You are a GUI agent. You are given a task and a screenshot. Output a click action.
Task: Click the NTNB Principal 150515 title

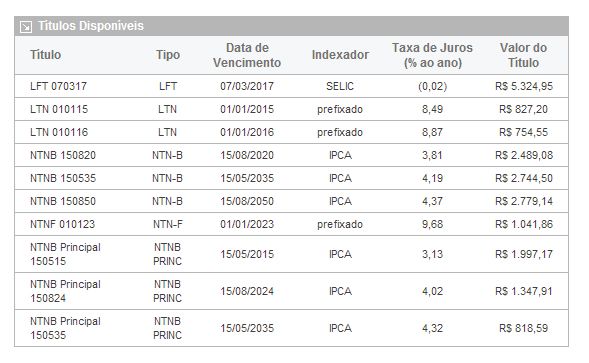tap(65, 254)
